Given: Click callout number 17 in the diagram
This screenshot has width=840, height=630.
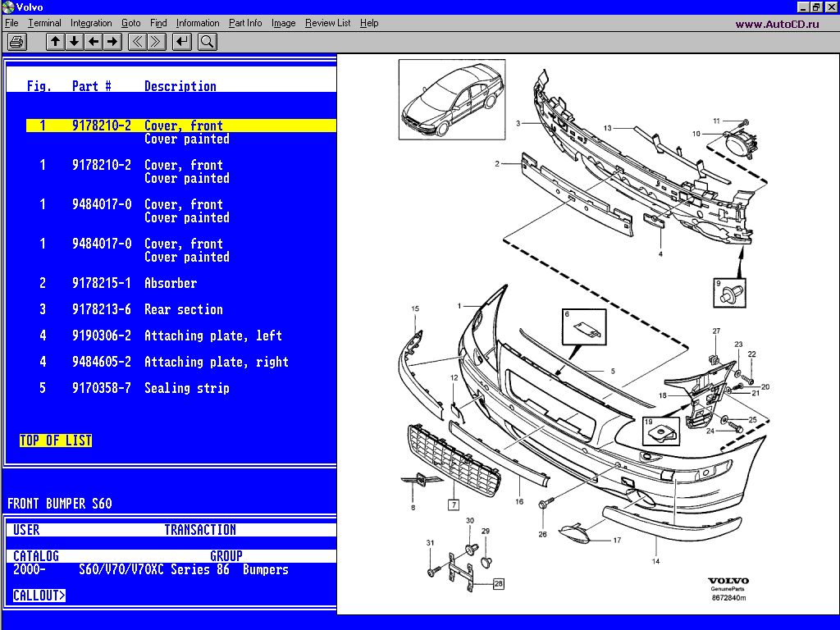Looking at the screenshot, I should pyautogui.click(x=617, y=540).
